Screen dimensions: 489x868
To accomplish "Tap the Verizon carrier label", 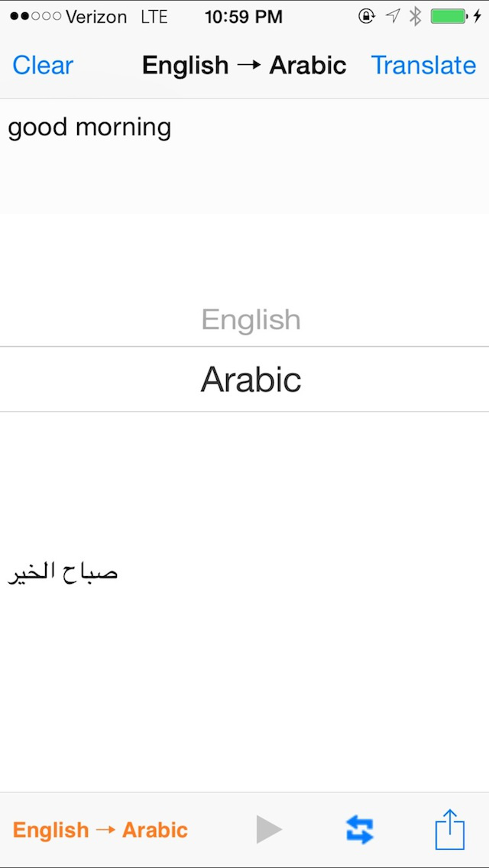I will (x=96, y=16).
